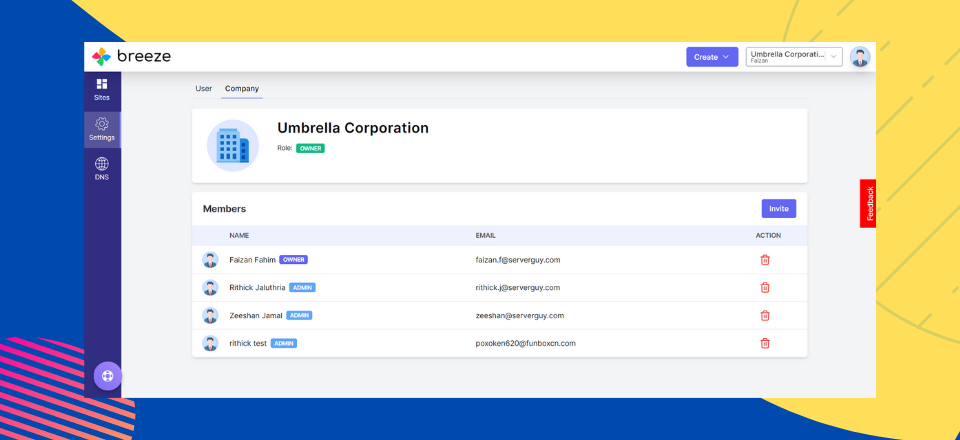This screenshot has width=960, height=440.
Task: Click the EMAIL column header
Action: tap(486, 236)
